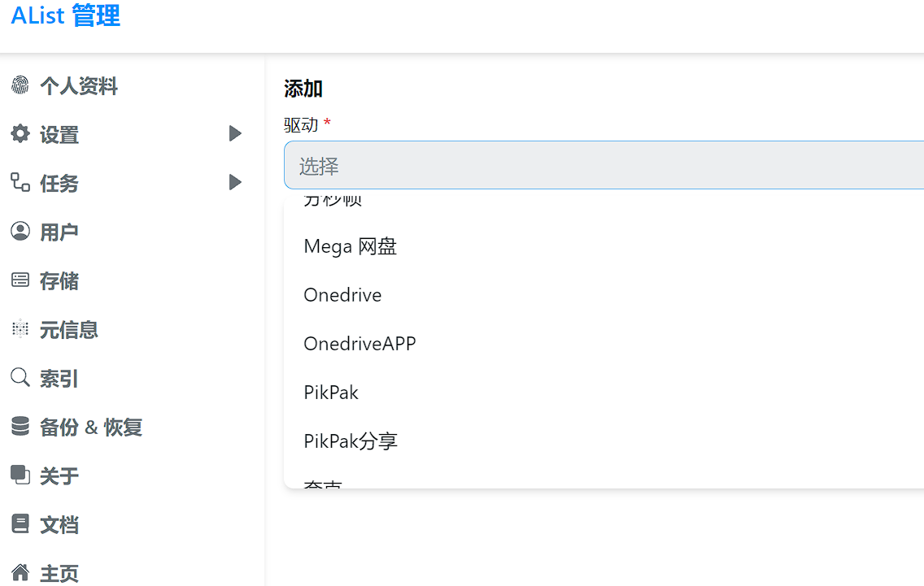Open the AList 管理 title link

coord(66,15)
